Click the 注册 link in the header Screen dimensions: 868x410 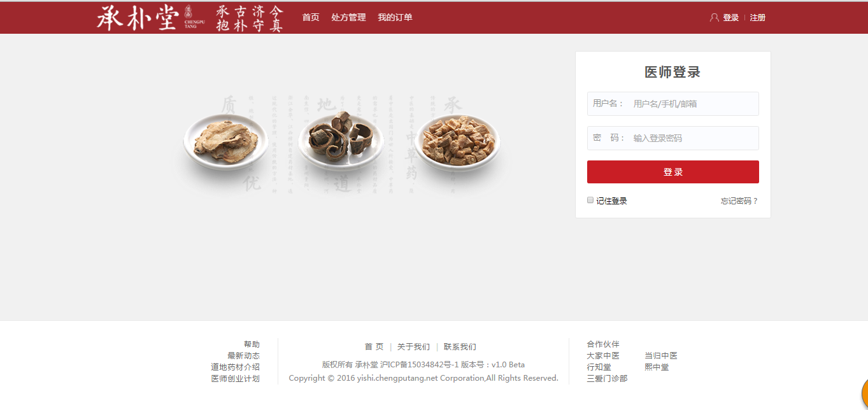(758, 18)
